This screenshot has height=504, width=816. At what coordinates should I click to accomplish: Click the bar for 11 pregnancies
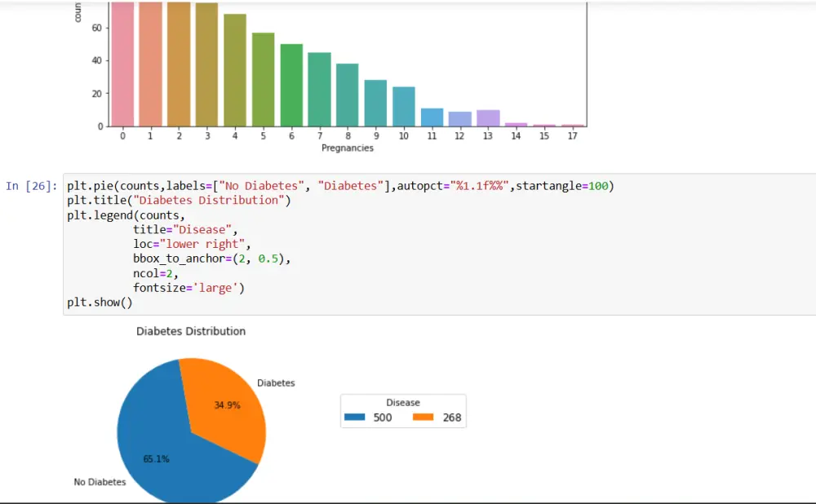pos(432,117)
